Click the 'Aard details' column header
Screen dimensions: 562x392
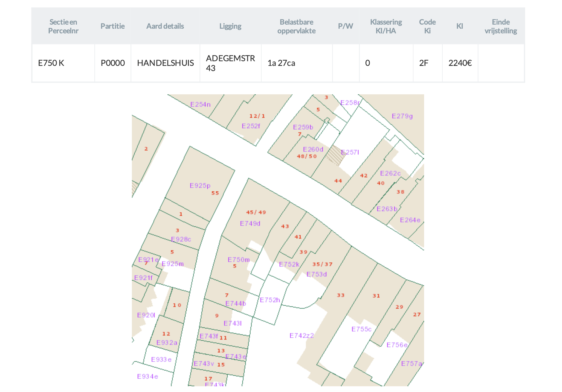click(165, 26)
